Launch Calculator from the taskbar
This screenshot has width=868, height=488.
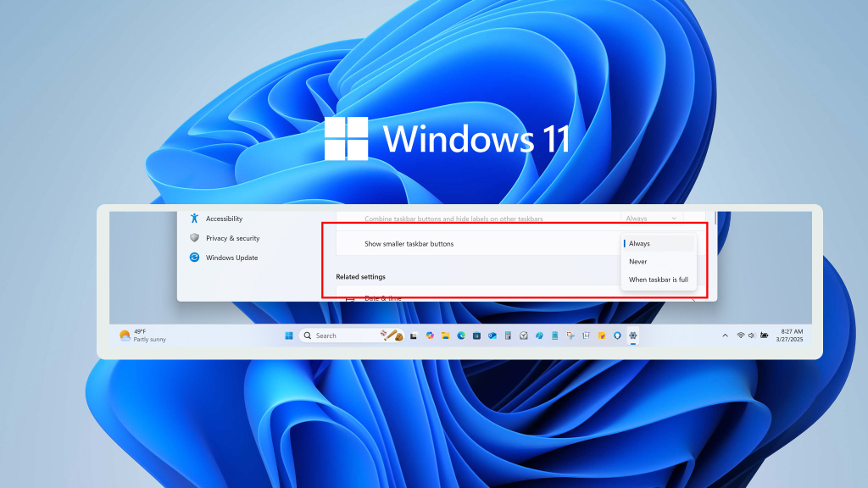pyautogui.click(x=508, y=335)
